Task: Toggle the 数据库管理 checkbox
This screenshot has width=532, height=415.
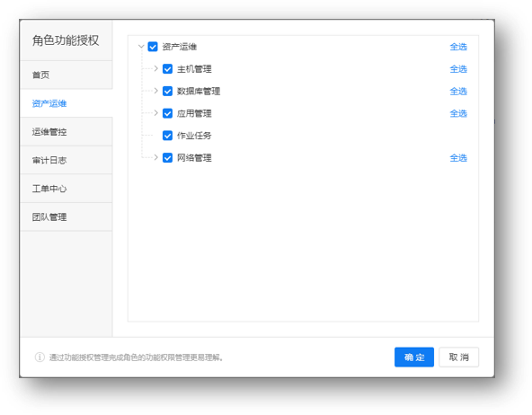Action: 168,91
